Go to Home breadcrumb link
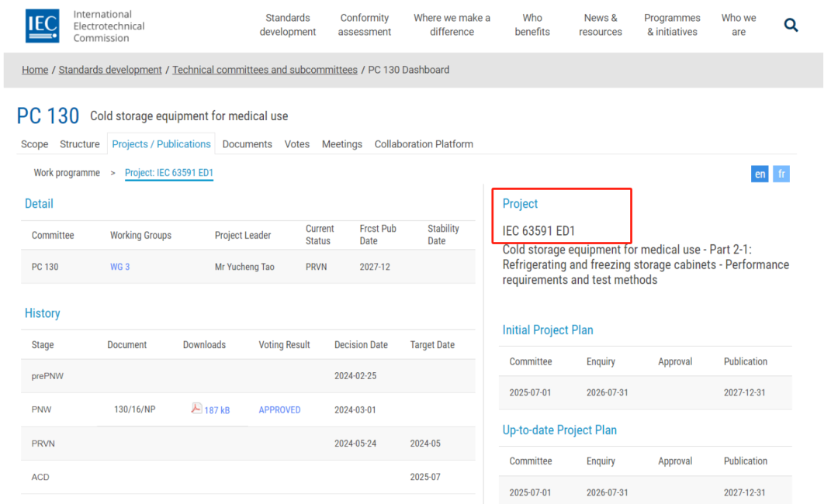 [35, 70]
